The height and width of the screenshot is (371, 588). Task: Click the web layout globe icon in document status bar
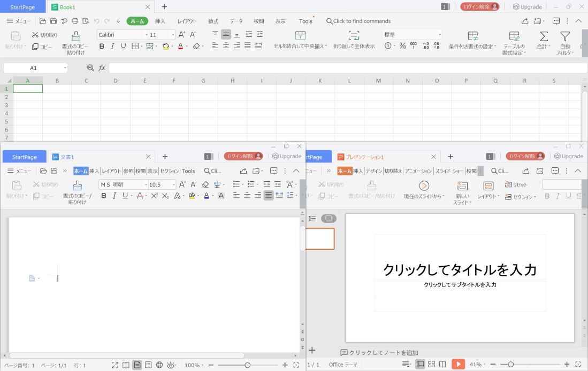(x=159, y=365)
